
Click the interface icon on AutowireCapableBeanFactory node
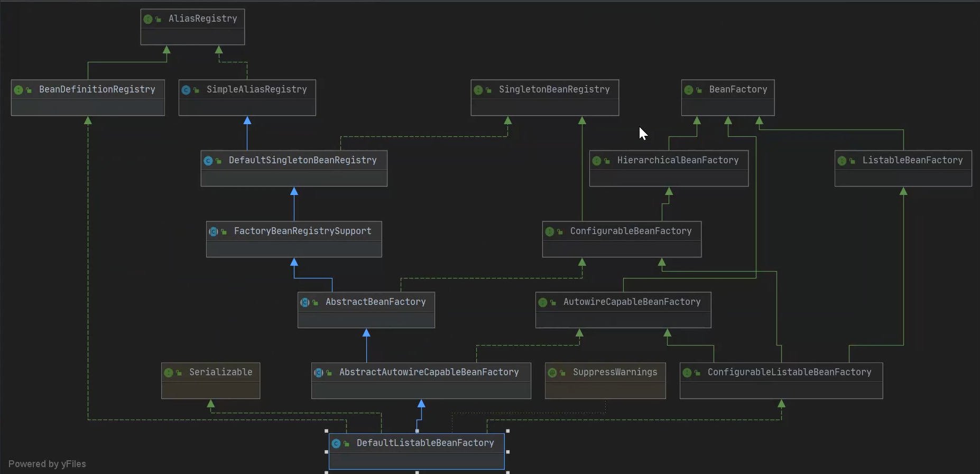point(543,302)
